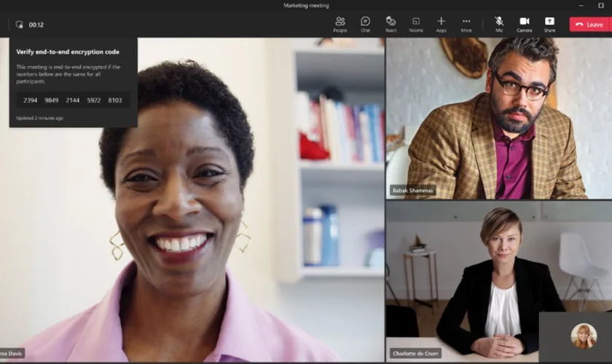Expand the More options menu
The width and height of the screenshot is (612, 364).
(x=466, y=24)
